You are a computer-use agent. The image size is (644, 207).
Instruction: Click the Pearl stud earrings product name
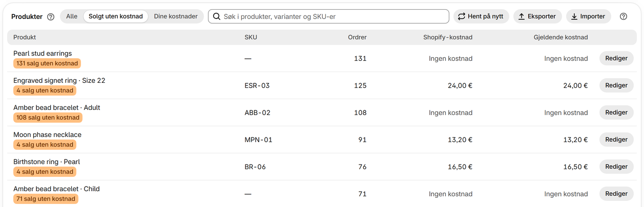coord(43,53)
